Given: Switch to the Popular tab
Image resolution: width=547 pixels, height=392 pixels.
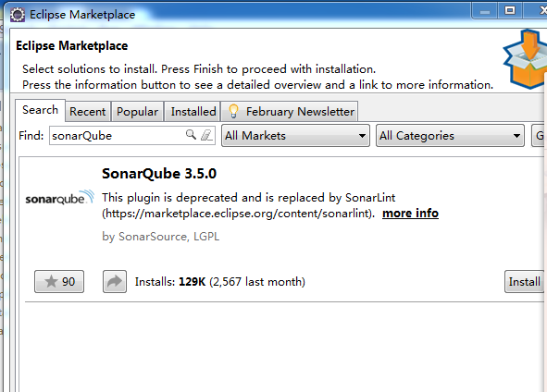Looking at the screenshot, I should coord(138,112).
